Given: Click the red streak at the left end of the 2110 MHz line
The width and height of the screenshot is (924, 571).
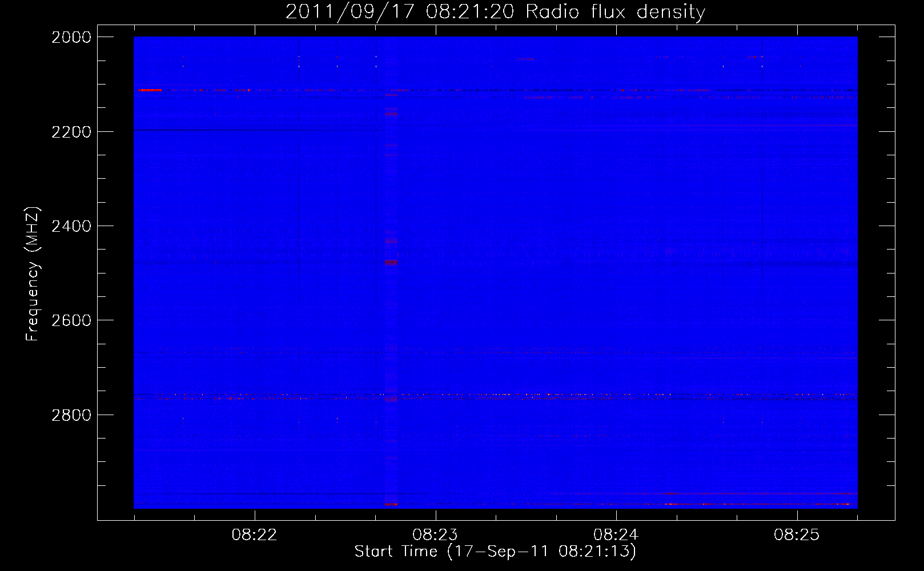Looking at the screenshot, I should click(x=150, y=90).
